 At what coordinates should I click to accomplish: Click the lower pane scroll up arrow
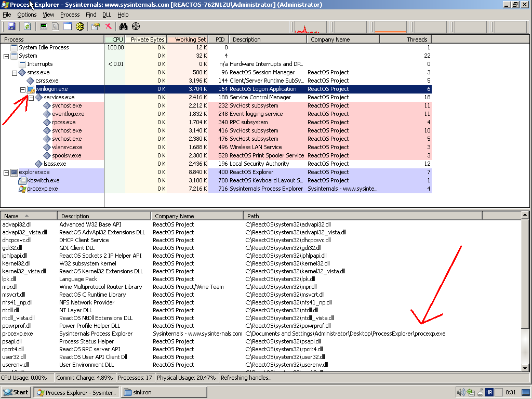click(x=525, y=215)
